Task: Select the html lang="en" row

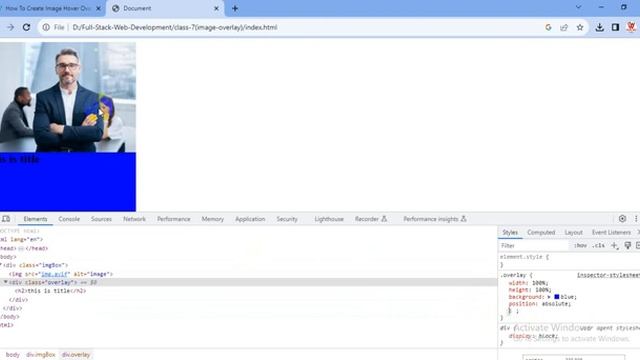Action: pyautogui.click(x=21, y=240)
